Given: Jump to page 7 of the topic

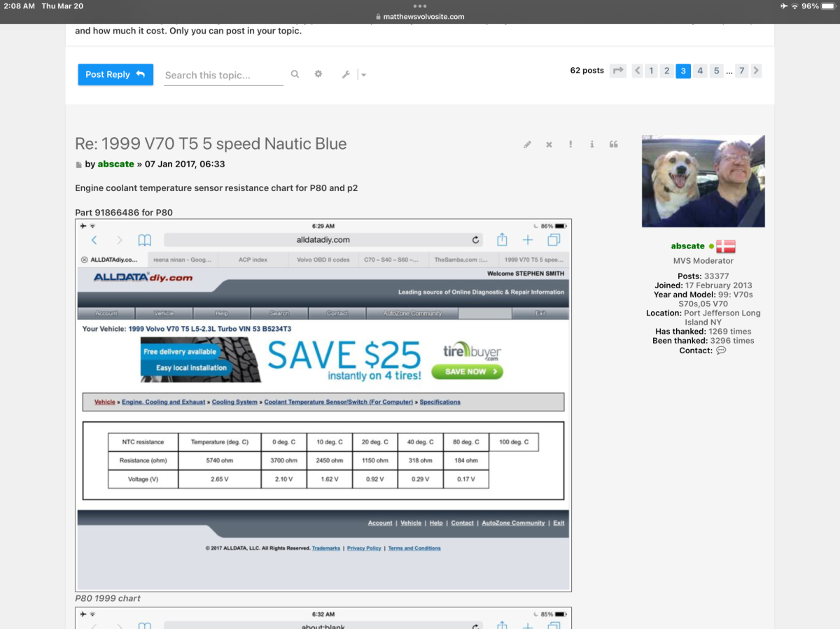Looking at the screenshot, I should [741, 71].
